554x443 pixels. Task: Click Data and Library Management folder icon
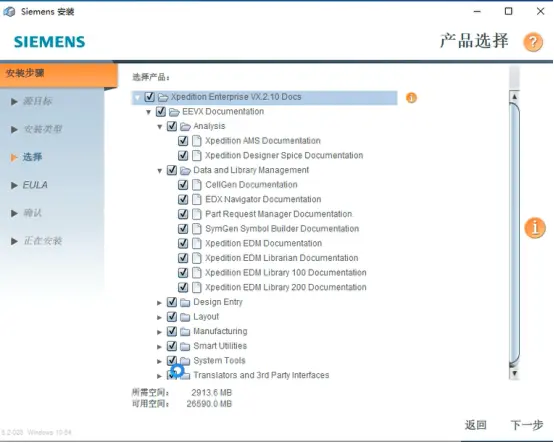click(185, 171)
